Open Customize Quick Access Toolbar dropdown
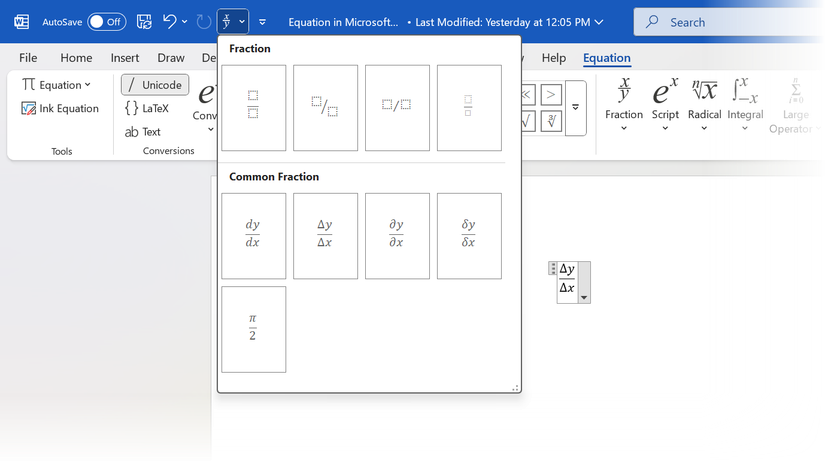This screenshot has width=825, height=462. pos(262,22)
